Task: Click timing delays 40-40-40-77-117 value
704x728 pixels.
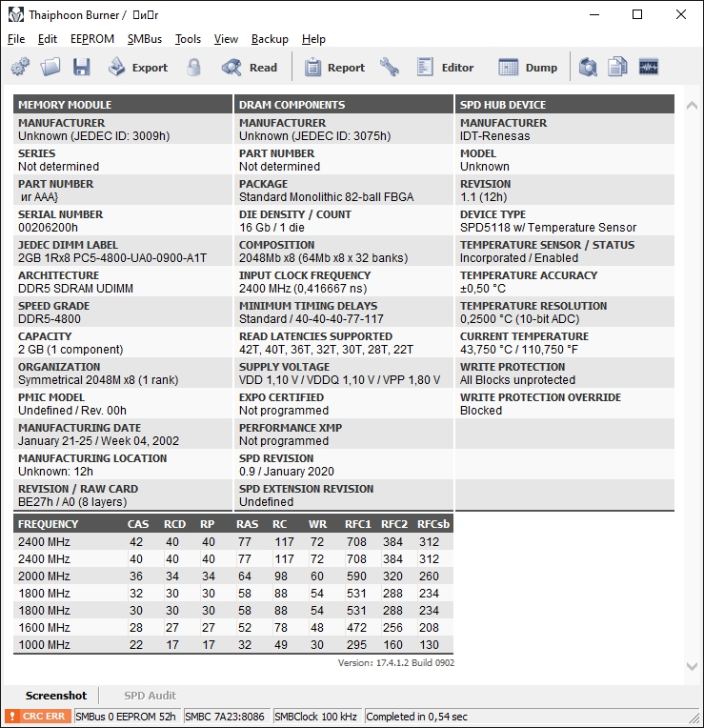Action: point(312,319)
